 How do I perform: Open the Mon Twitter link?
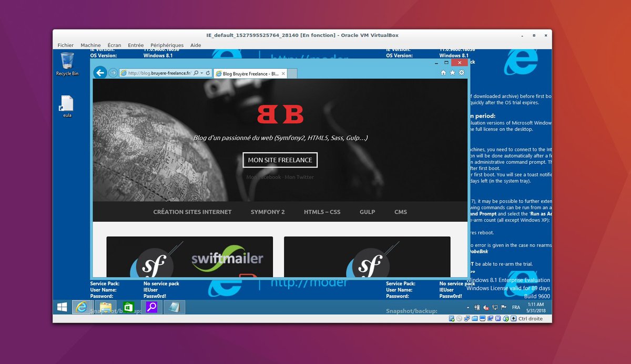click(x=299, y=177)
